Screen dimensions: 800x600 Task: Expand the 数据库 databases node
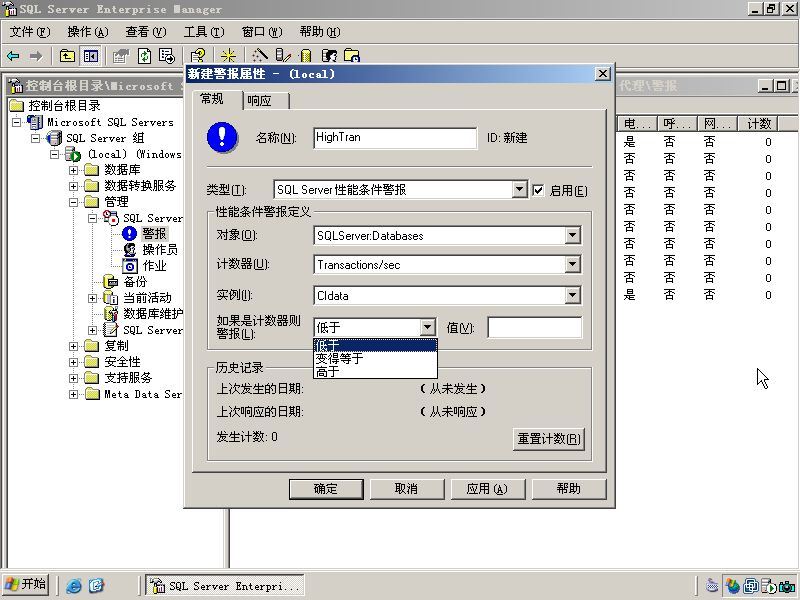[73, 170]
